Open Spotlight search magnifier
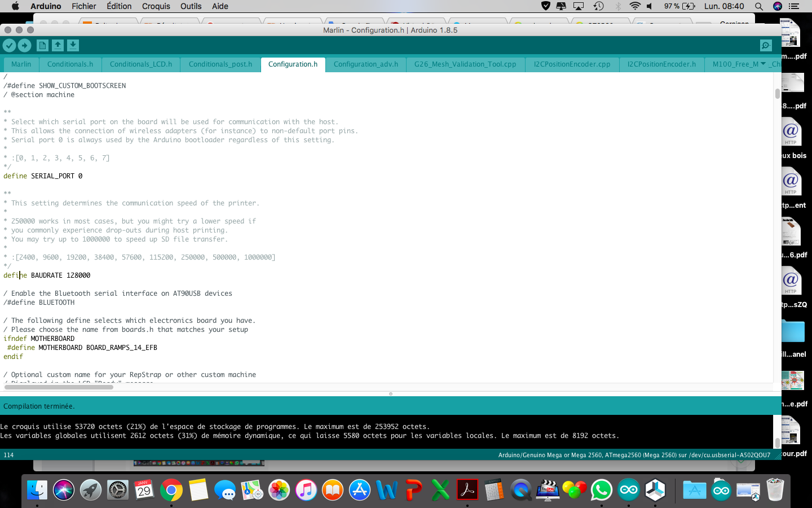 click(x=759, y=6)
